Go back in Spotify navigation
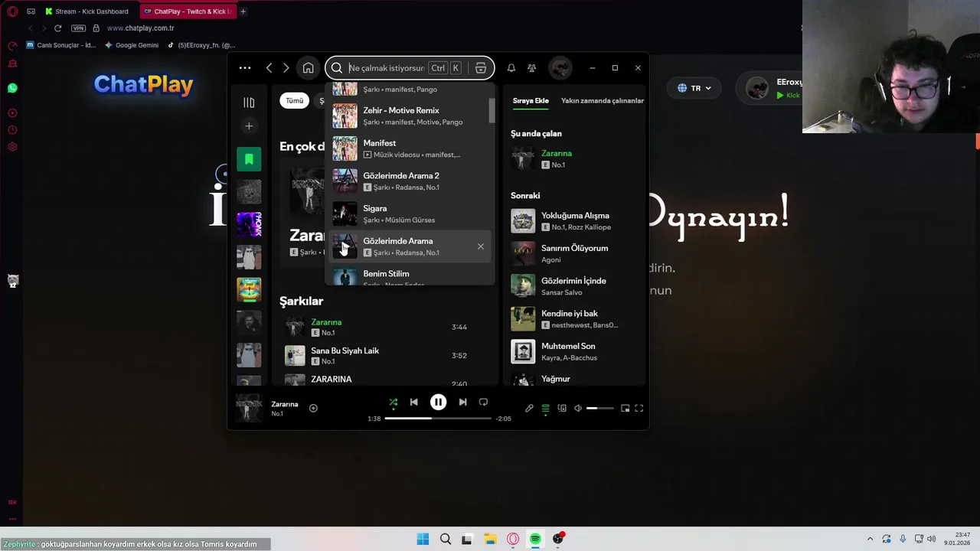 click(x=269, y=68)
